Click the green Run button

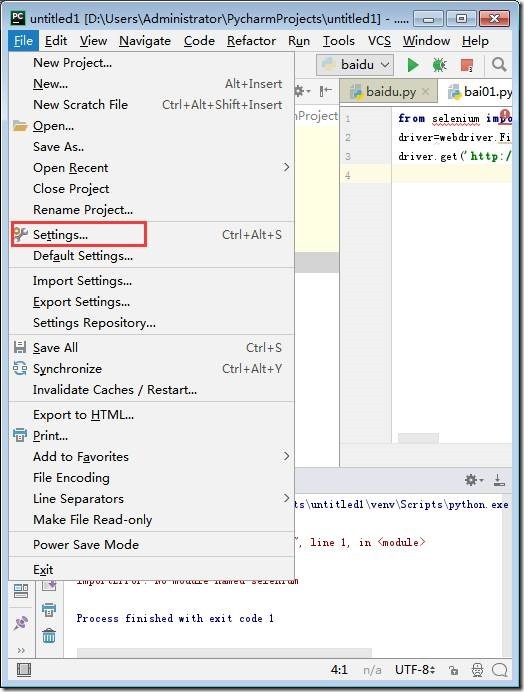pyautogui.click(x=413, y=65)
